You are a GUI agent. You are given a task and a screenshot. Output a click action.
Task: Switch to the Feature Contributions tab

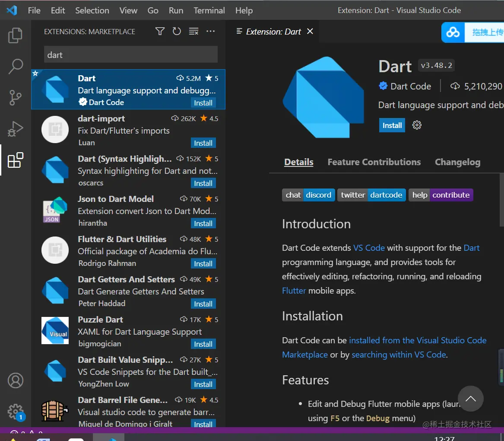(x=374, y=162)
